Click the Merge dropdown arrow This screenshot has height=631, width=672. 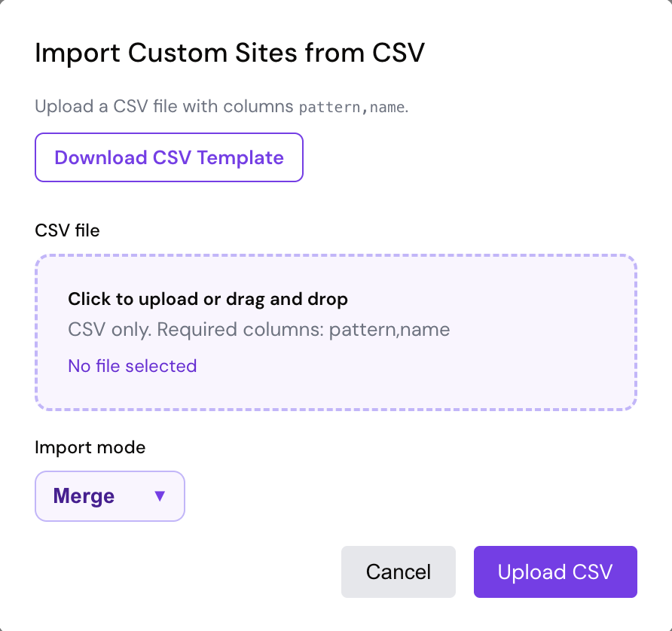[159, 495]
